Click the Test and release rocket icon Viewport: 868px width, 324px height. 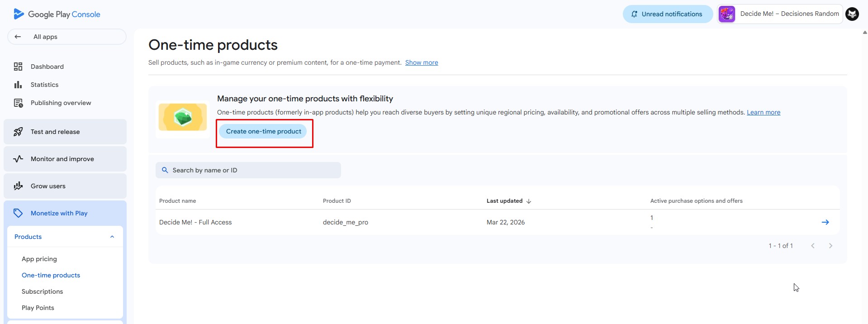18,132
